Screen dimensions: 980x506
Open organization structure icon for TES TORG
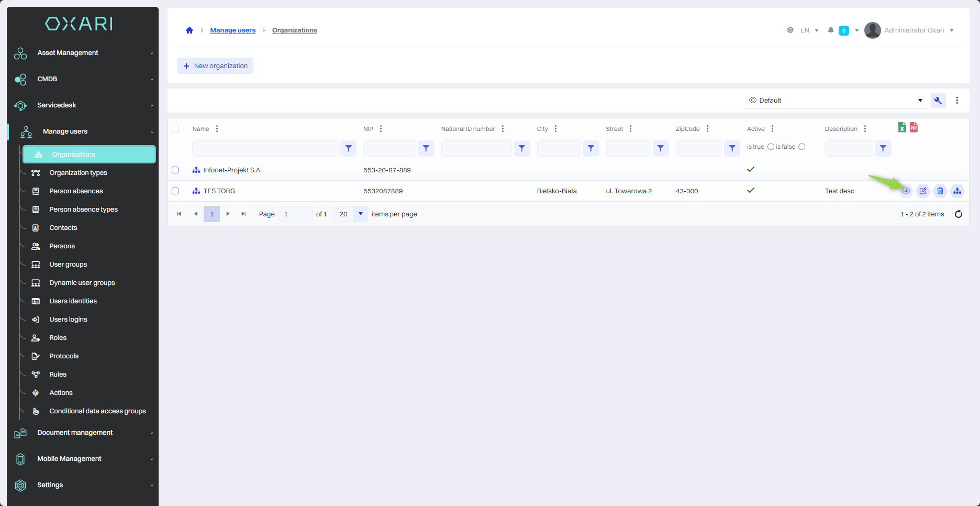957,191
